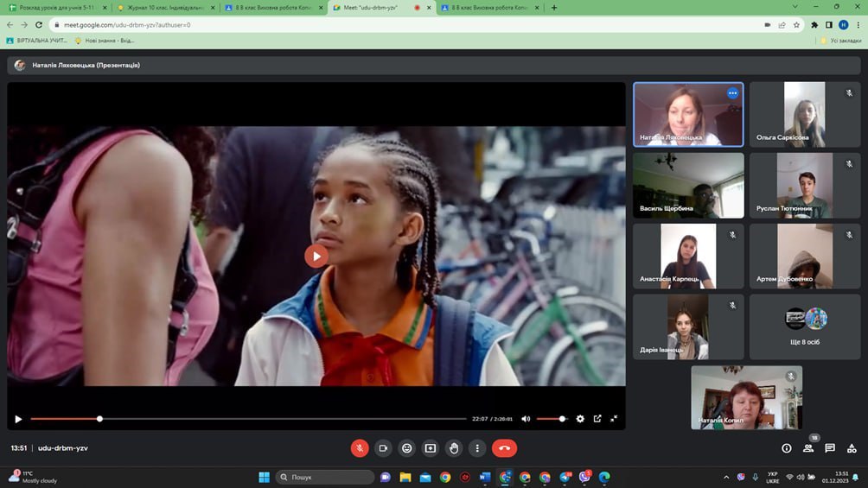Click the red play button on video center

click(x=316, y=257)
